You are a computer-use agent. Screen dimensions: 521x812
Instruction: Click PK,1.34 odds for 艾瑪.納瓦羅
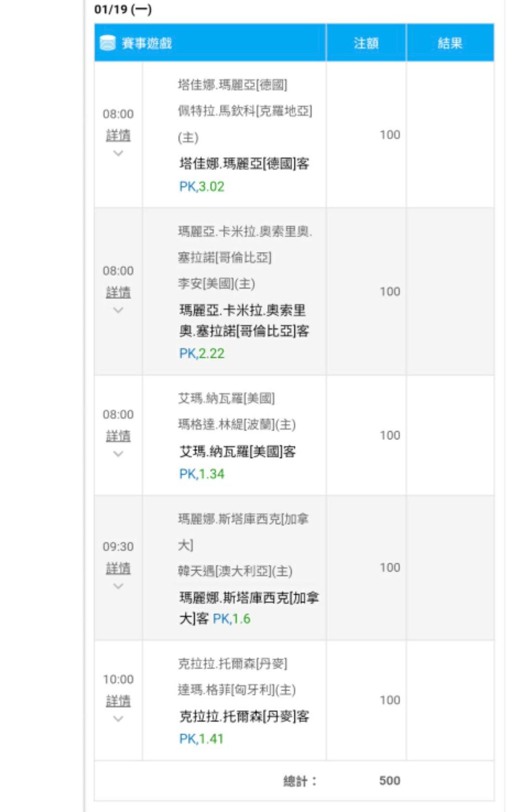(x=202, y=474)
